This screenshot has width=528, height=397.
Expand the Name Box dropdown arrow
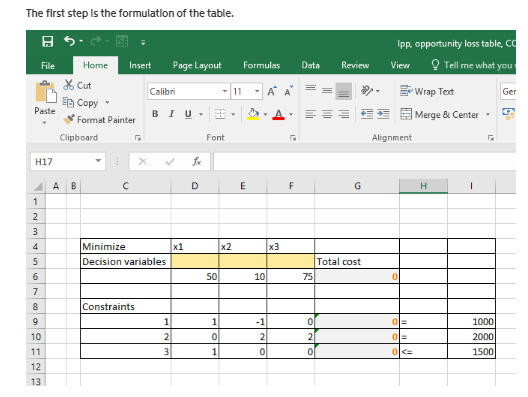coord(98,161)
